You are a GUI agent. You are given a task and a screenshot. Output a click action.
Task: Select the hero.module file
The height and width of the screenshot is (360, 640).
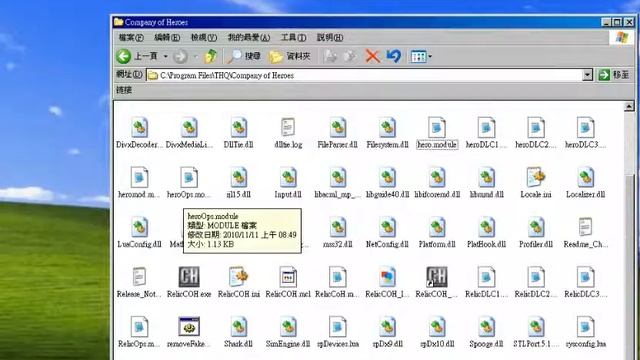coord(437,133)
